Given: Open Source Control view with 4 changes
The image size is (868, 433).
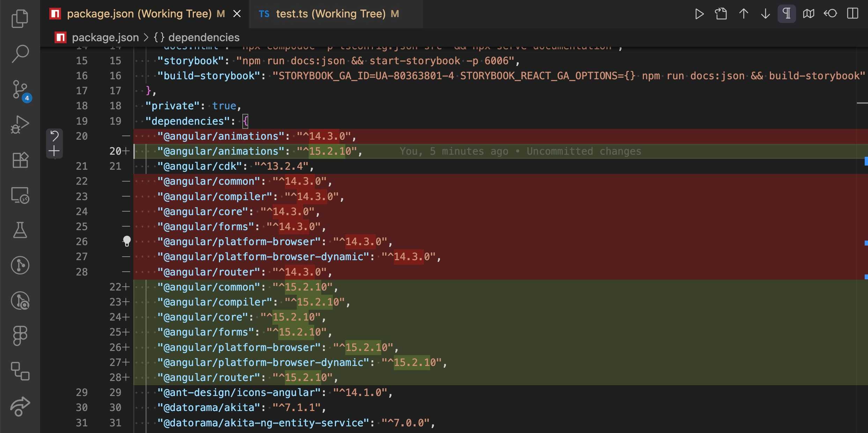Looking at the screenshot, I should coord(21,90).
